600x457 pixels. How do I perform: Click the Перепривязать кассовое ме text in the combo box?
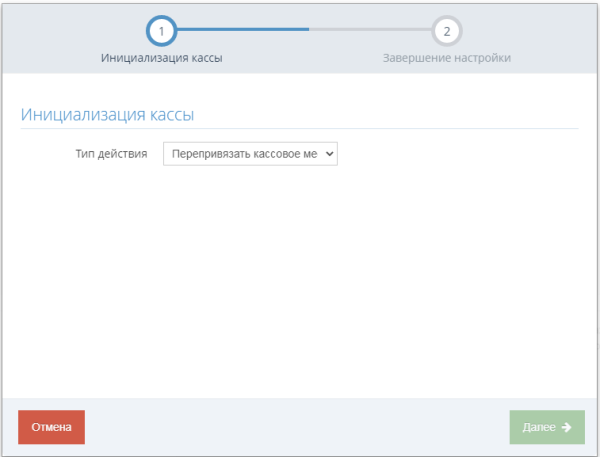pos(245,154)
